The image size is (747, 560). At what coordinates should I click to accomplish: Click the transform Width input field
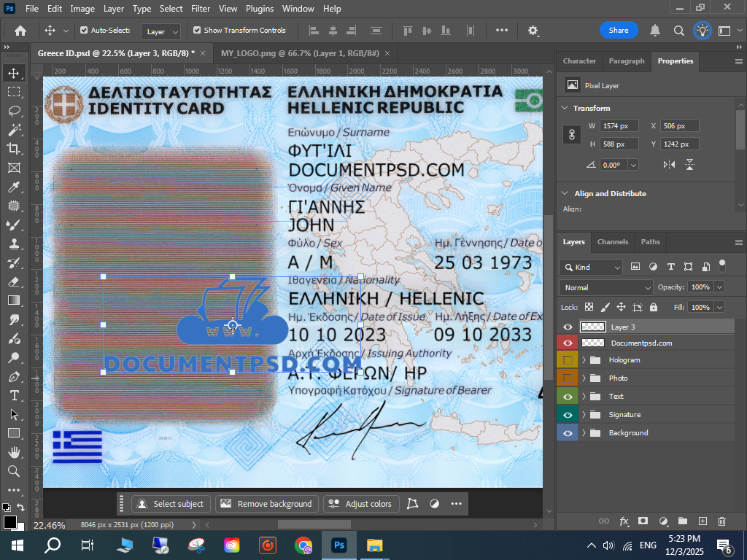click(x=619, y=126)
